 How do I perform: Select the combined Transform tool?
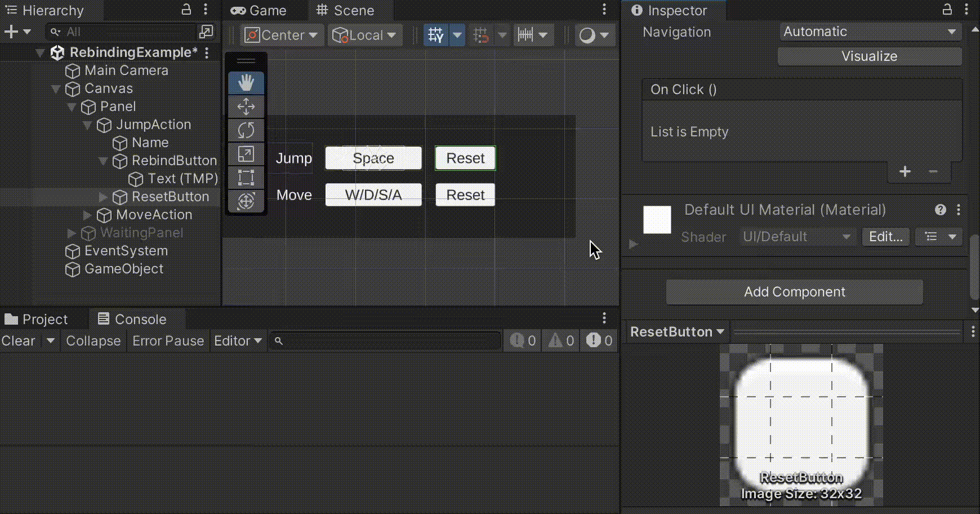click(246, 201)
